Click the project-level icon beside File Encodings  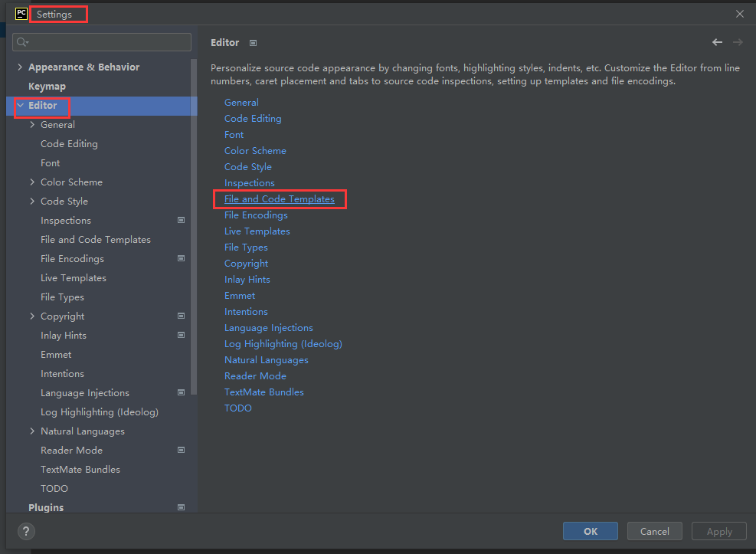[182, 258]
